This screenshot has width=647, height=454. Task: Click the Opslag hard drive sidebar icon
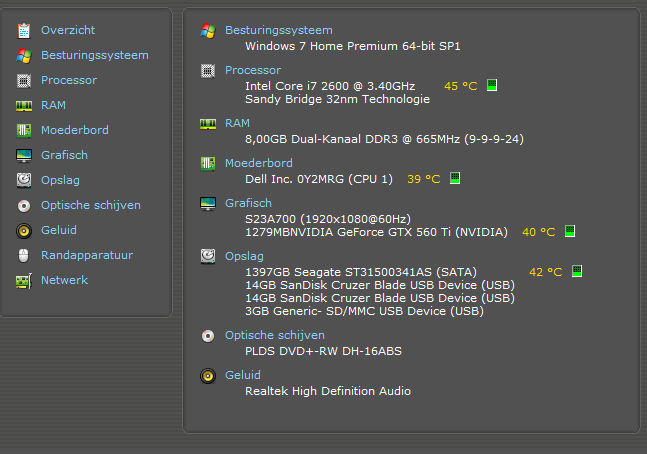coord(24,180)
